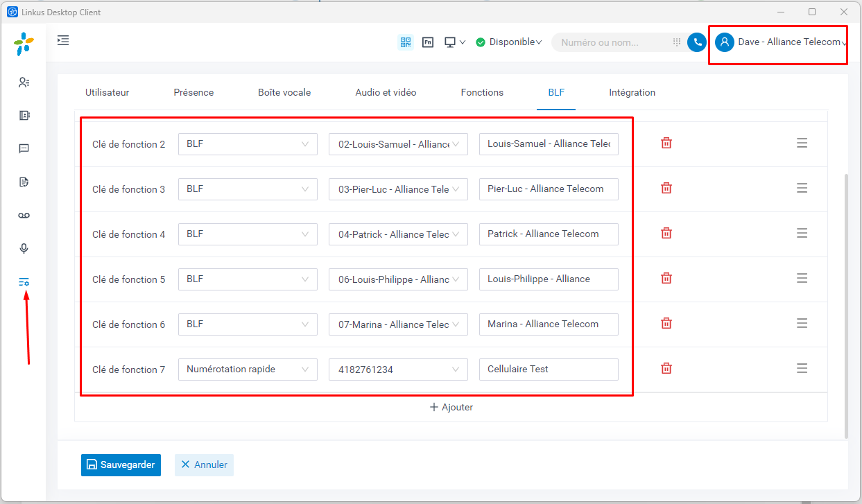Switch to the Boîte vocale tab
862x504 pixels.
[x=284, y=92]
